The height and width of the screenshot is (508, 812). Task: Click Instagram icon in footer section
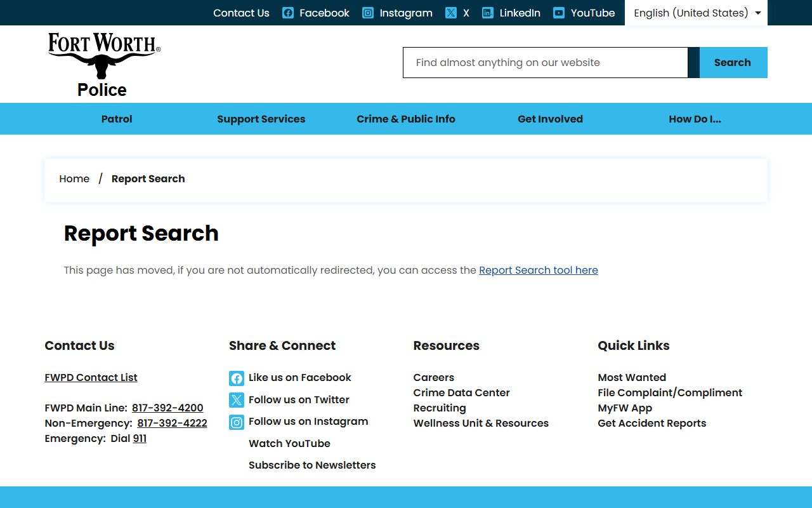237,422
